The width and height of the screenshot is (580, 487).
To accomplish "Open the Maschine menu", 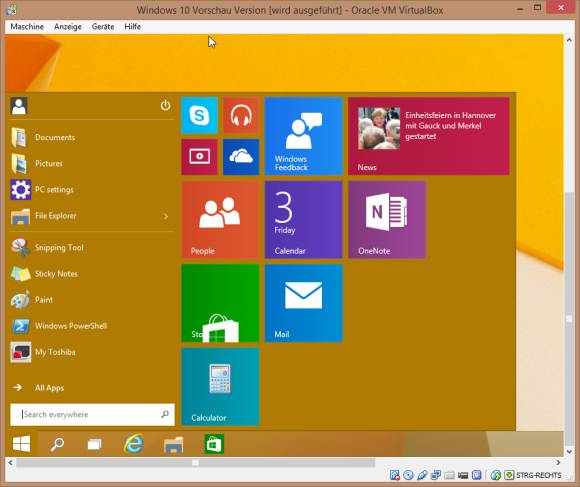I will [27, 27].
